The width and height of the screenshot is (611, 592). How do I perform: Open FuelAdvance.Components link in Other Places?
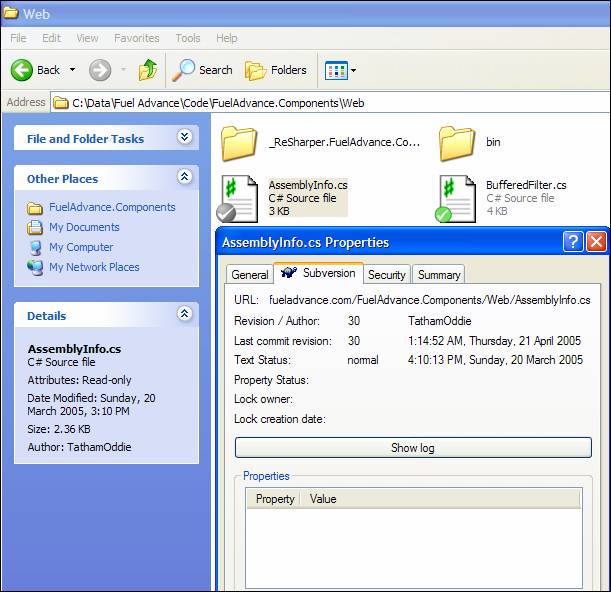[x=112, y=207]
